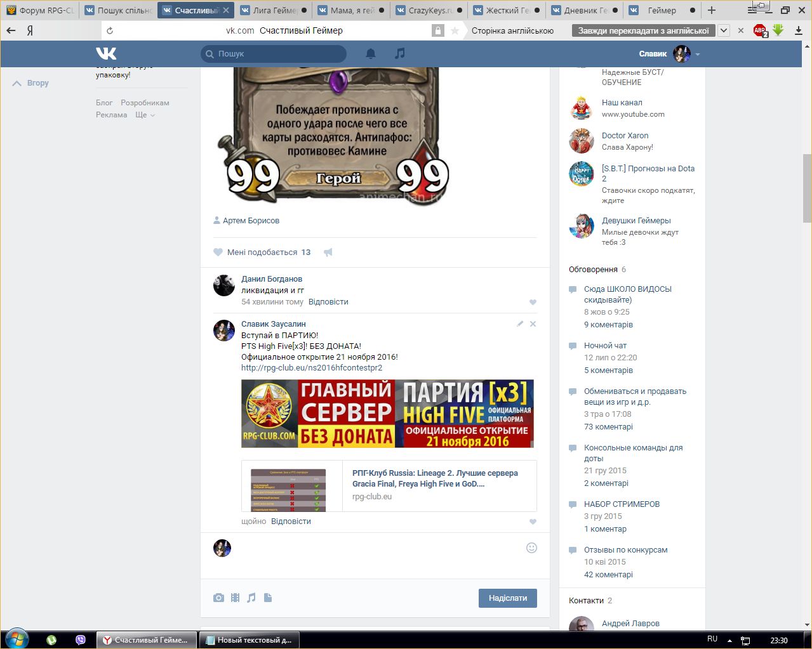The image size is (812, 649).
Task: Attach a video with film icon
Action: 236,598
